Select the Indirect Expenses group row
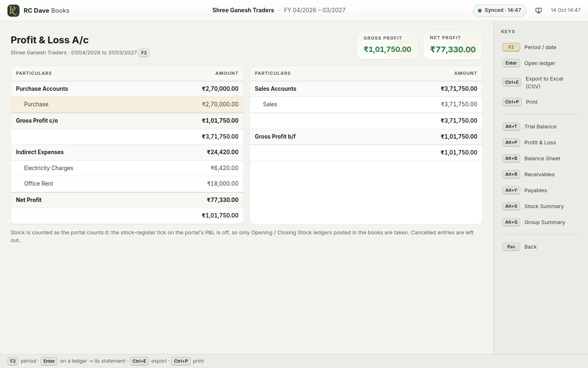This screenshot has height=368, width=588. (127, 152)
